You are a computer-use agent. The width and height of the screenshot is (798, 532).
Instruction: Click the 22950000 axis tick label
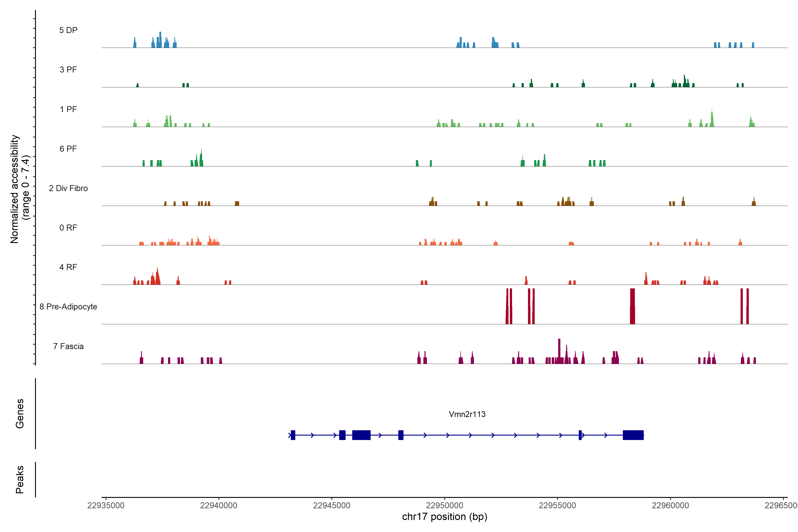tap(444, 505)
